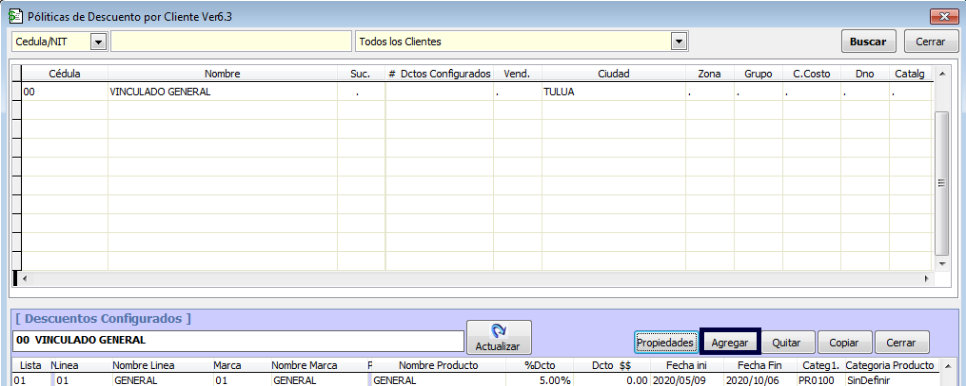
Task: Click the search text input field
Action: tap(231, 42)
